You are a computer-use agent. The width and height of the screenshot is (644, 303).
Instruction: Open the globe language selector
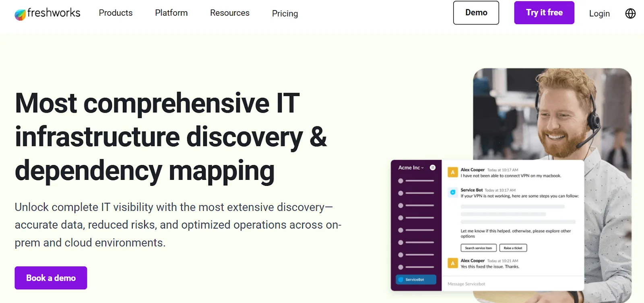click(x=630, y=13)
